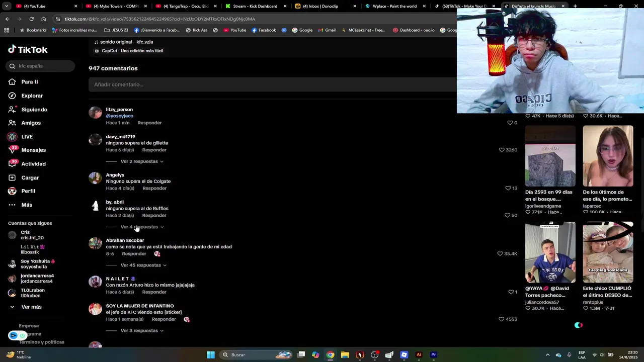Screen dimensions: 644x362
Task: Expand Ver 2 respuestas under davy_md1719
Action: (142, 161)
